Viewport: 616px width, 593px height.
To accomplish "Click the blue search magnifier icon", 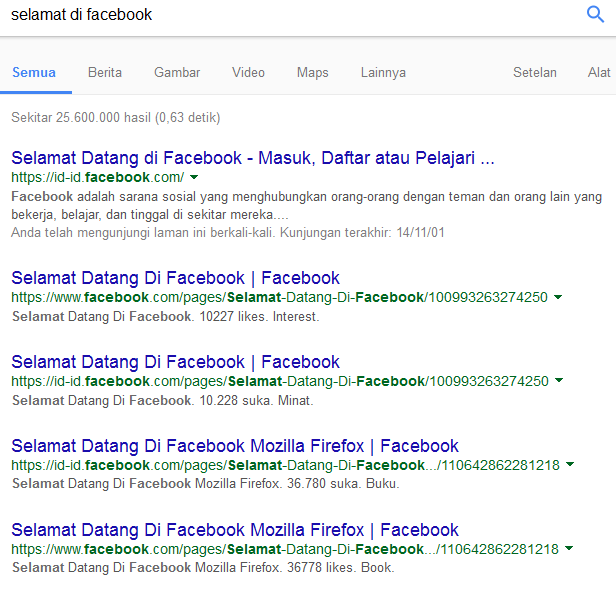I will point(595,15).
